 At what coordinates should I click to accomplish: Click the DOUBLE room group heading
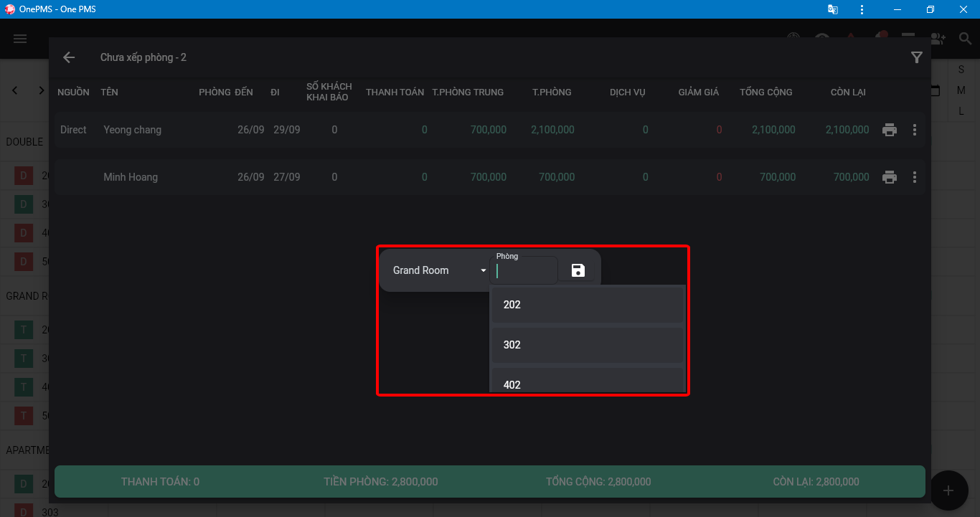click(x=24, y=142)
